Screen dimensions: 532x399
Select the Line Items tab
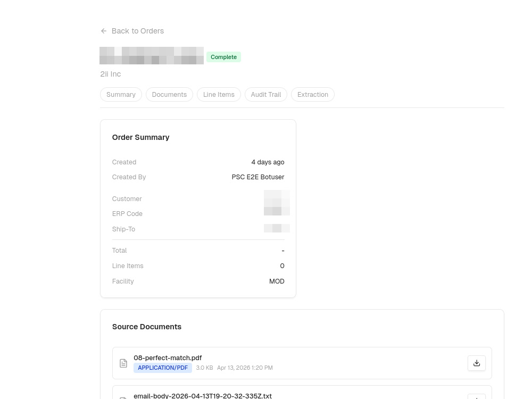[x=219, y=94]
